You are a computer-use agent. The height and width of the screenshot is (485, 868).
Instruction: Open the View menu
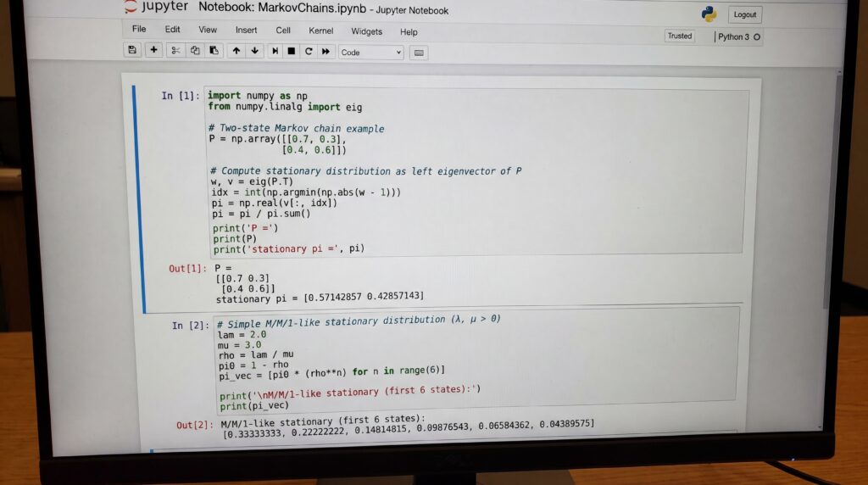[208, 30]
